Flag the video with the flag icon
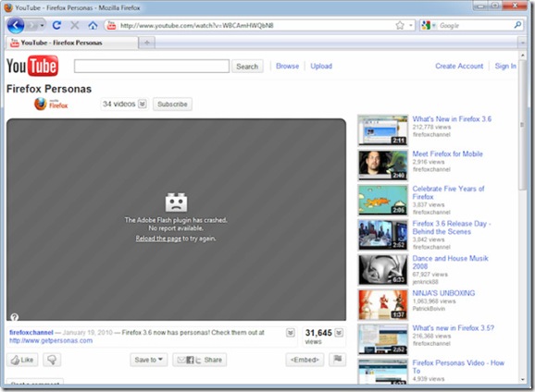Viewport: 535px width, 392px height. [338, 360]
